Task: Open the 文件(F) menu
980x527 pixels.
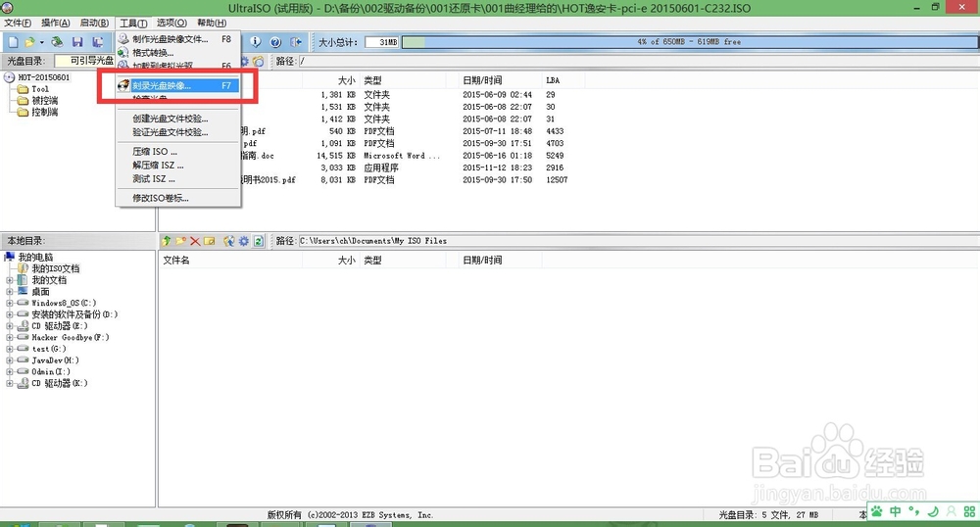Action: coord(18,23)
